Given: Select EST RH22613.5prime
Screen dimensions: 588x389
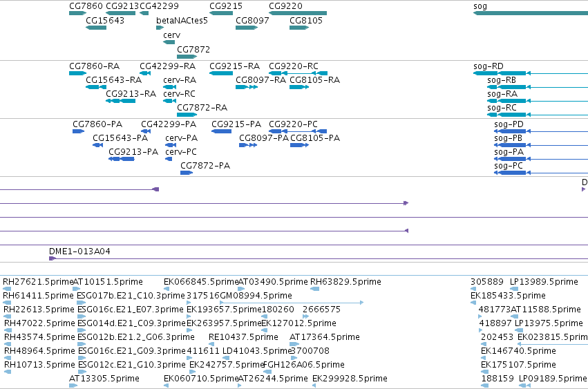Looking at the screenshot, I should pyautogui.click(x=7, y=316).
